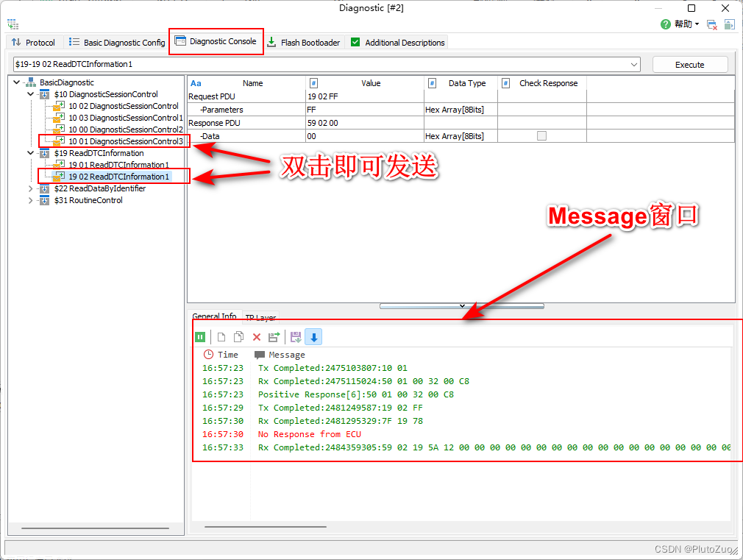Image resolution: width=743 pixels, height=560 pixels.
Task: Click the Tx Completed 19 02 FF message
Action: click(340, 408)
